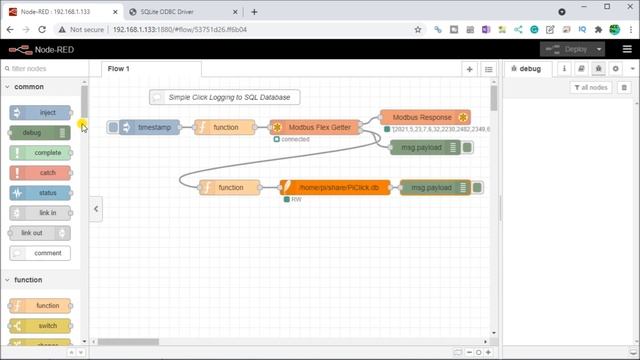
Task: Select the timestamp node on canvas
Action: click(x=149, y=127)
